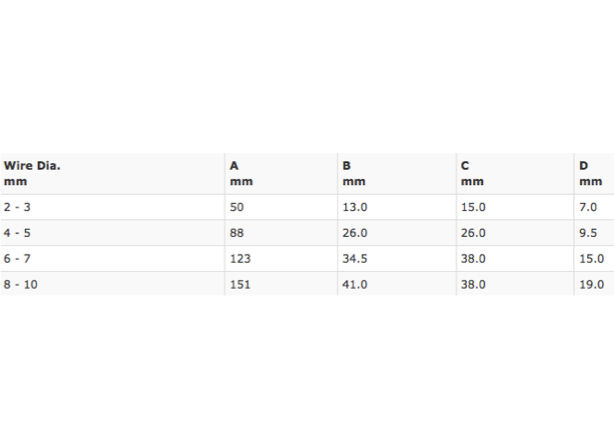Click the A value 123 cell
This screenshot has width=615, height=443.
[240, 258]
